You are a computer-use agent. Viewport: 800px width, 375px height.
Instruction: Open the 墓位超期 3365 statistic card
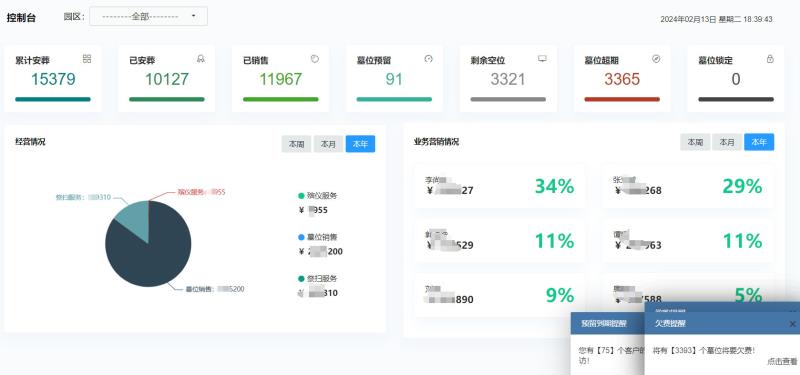tap(622, 79)
